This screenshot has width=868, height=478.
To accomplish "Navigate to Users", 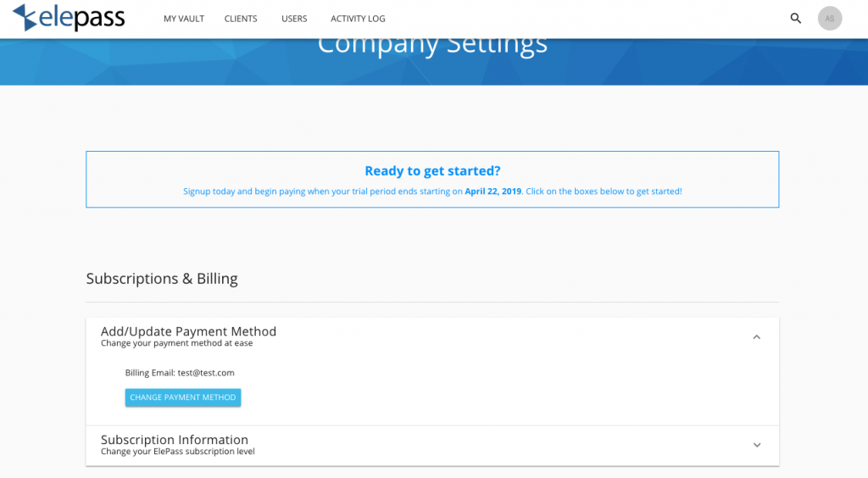I will tap(294, 19).
